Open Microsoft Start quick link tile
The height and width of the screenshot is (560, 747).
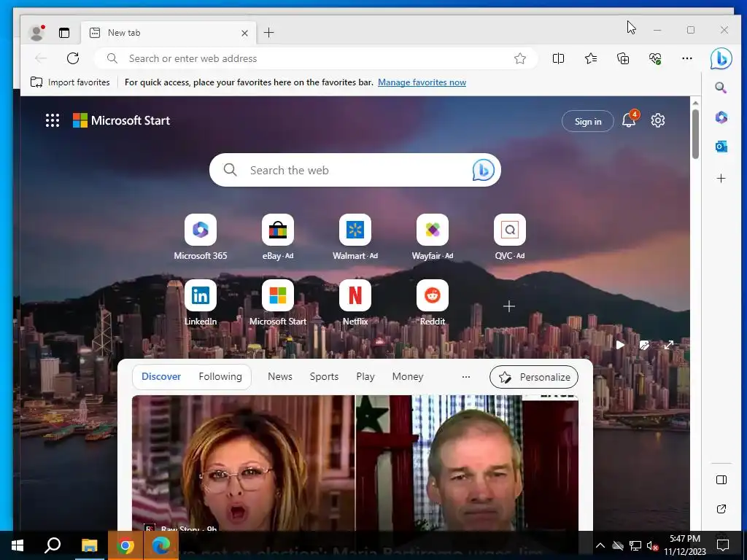coord(278,303)
